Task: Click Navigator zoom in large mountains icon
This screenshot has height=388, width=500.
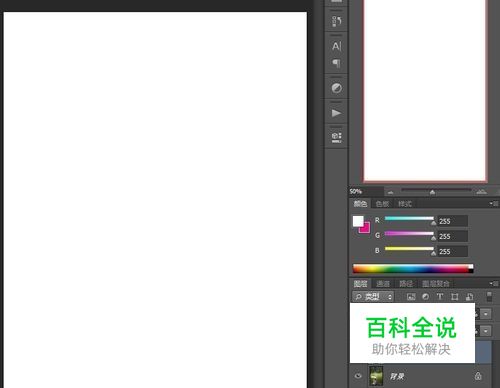Action: (481, 191)
